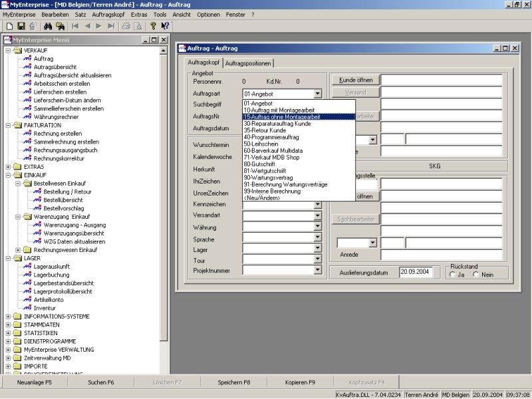This screenshot has height=399, width=532.
Task: Select the Nein radio button for Rückstand
Action: 475,275
